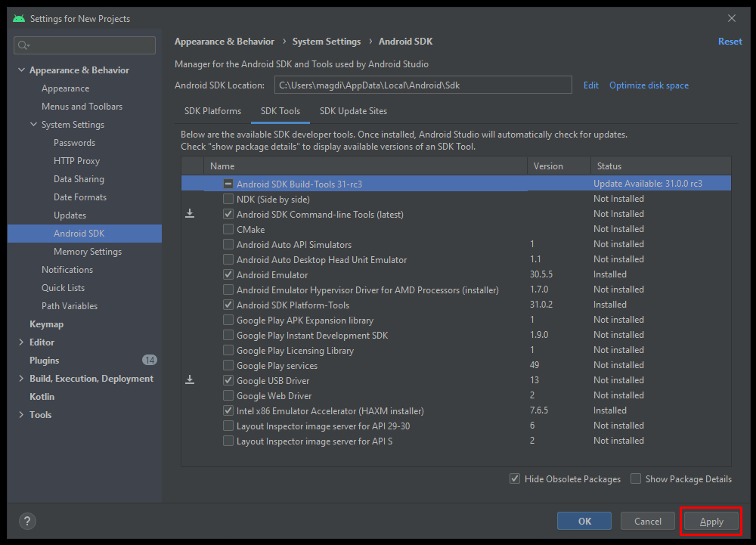The width and height of the screenshot is (756, 545).
Task: Open Memory Settings page
Action: tap(87, 251)
